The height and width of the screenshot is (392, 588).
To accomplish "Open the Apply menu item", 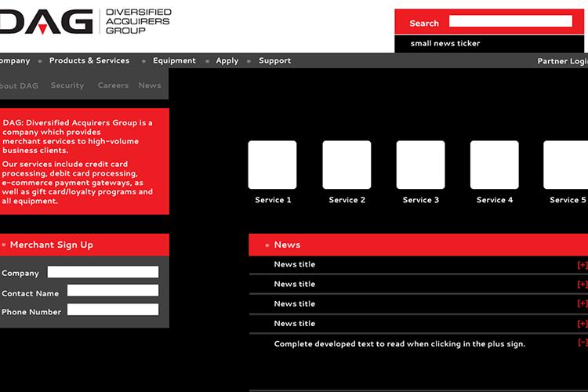I will [x=227, y=61].
